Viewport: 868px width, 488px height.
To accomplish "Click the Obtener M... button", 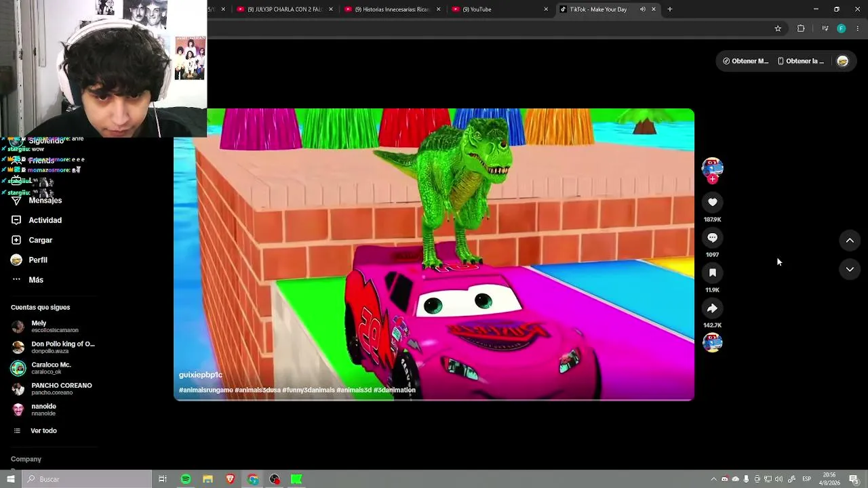I will [745, 61].
